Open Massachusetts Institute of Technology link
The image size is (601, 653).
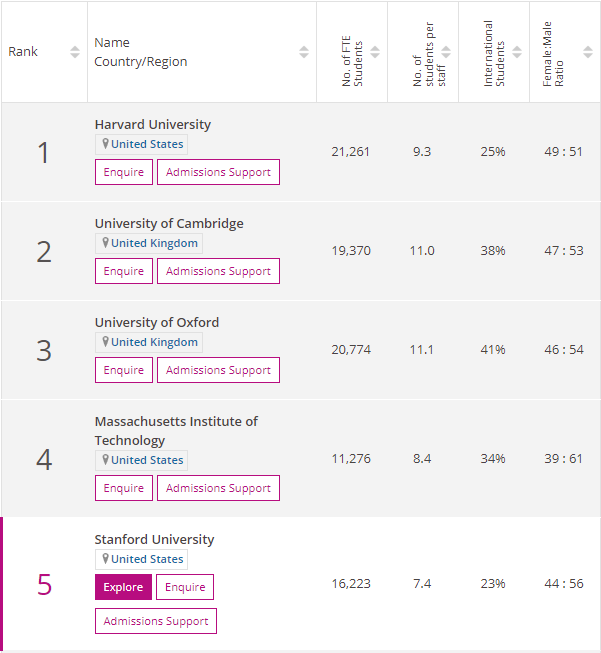[176, 431]
